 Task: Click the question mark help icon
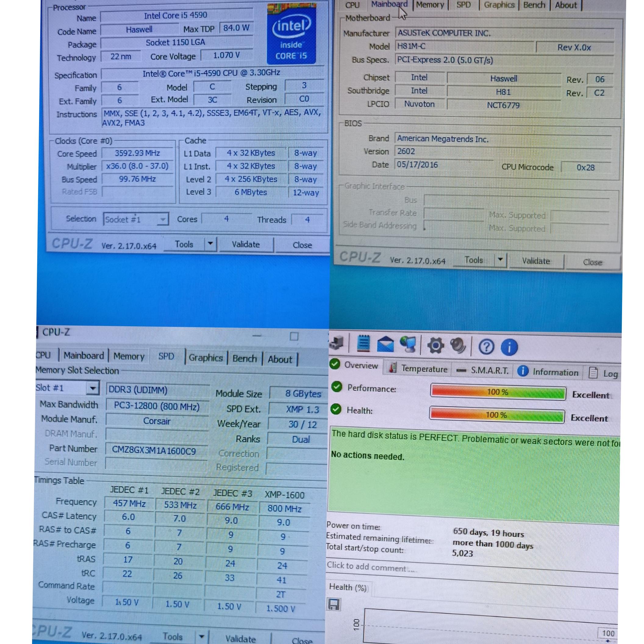[486, 347]
